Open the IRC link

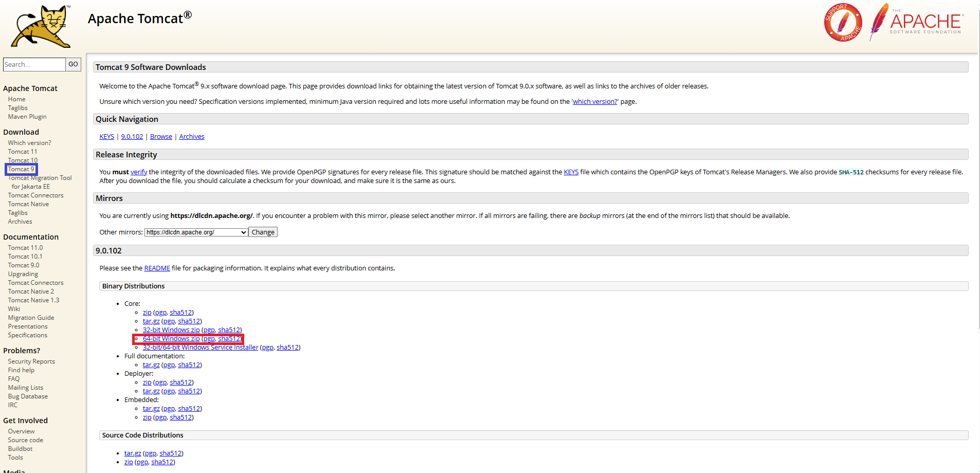(x=13, y=405)
